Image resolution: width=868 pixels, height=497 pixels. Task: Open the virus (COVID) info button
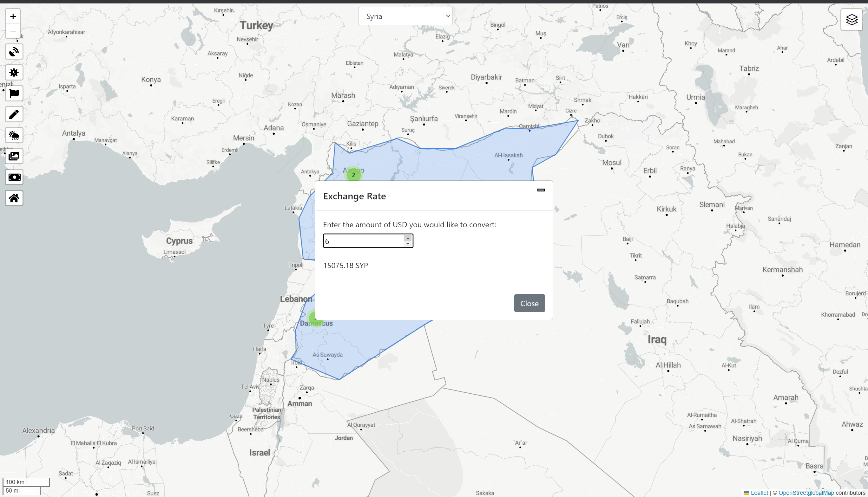[x=14, y=73]
